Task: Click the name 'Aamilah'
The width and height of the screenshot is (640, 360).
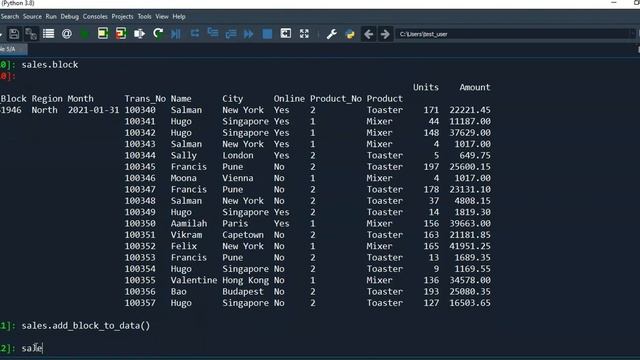Action: tap(189, 224)
